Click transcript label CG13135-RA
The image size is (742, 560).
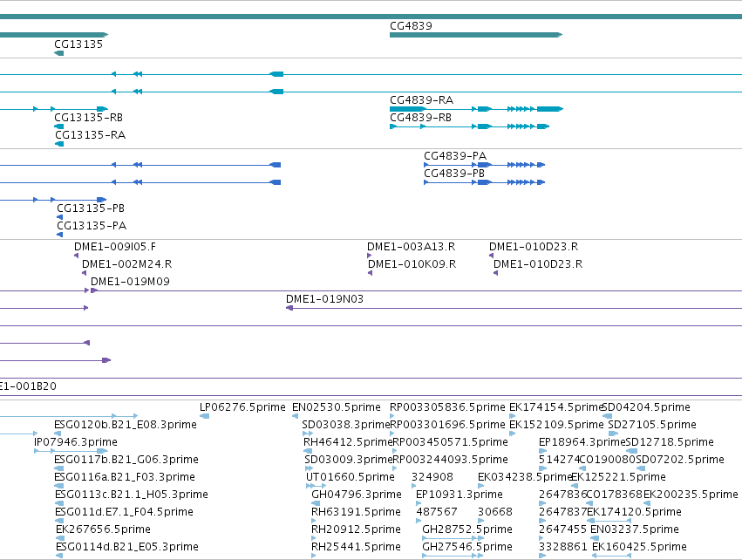tap(90, 135)
